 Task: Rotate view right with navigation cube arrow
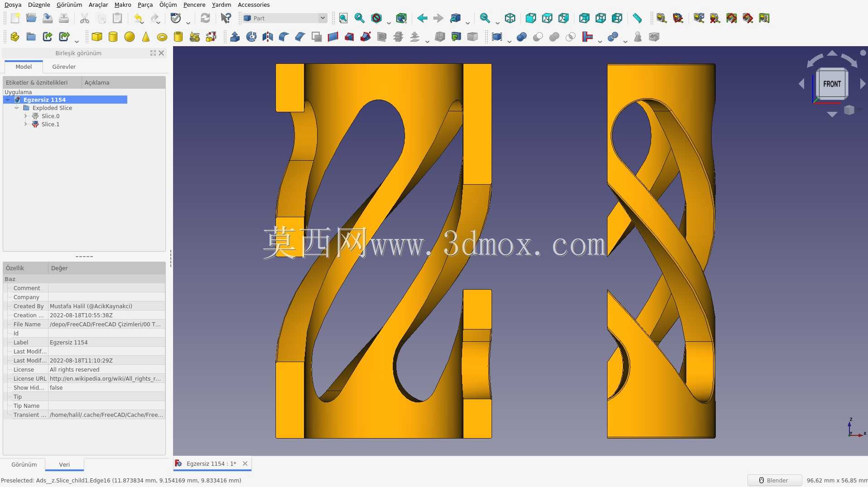[x=863, y=84]
